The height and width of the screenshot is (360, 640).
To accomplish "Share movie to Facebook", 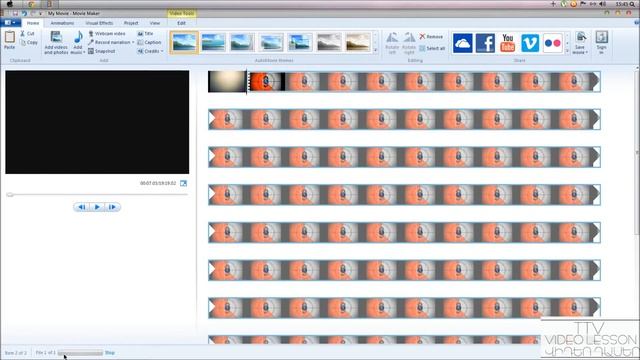I will 485,43.
